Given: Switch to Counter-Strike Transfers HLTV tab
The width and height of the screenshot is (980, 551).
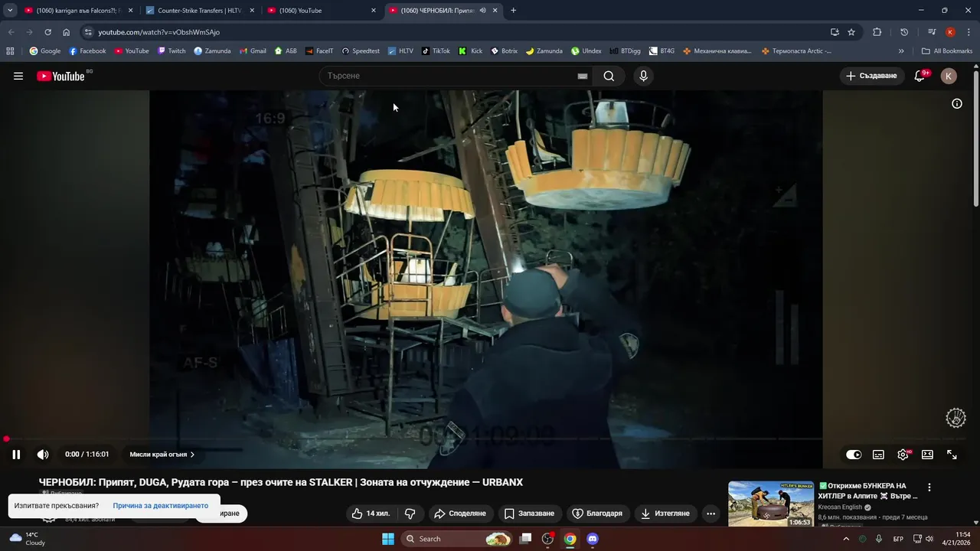Looking at the screenshot, I should pyautogui.click(x=199, y=11).
